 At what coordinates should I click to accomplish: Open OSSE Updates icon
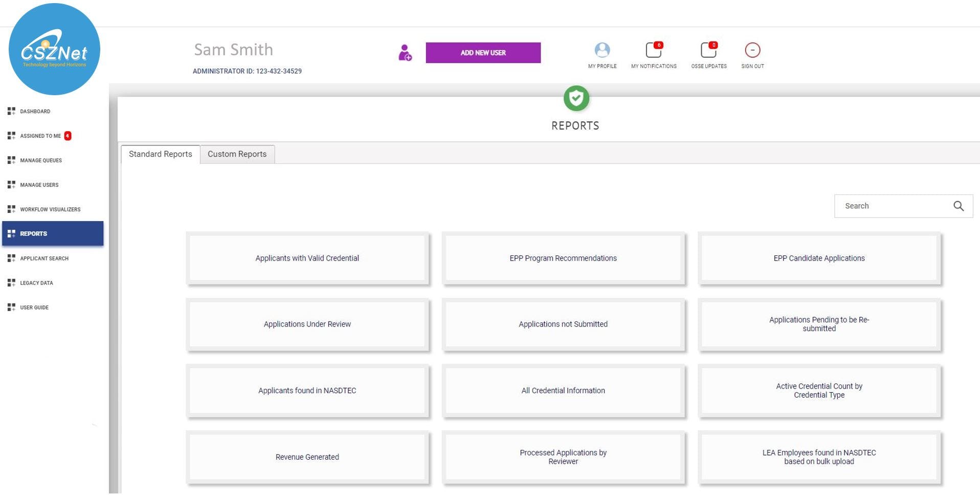[x=709, y=50]
